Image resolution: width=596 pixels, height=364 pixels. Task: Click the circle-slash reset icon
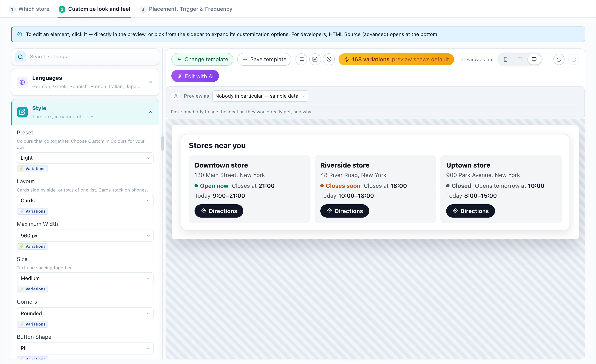pos(329,59)
